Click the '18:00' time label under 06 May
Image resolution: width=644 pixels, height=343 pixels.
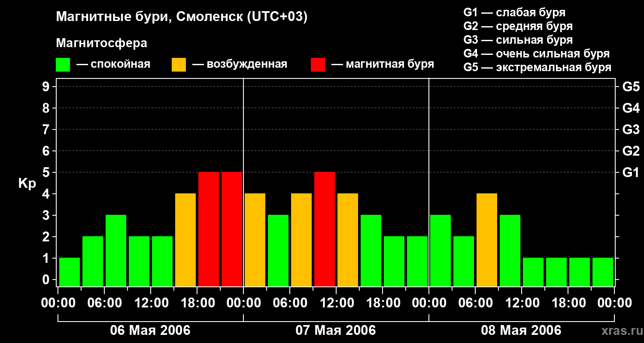[x=197, y=303]
